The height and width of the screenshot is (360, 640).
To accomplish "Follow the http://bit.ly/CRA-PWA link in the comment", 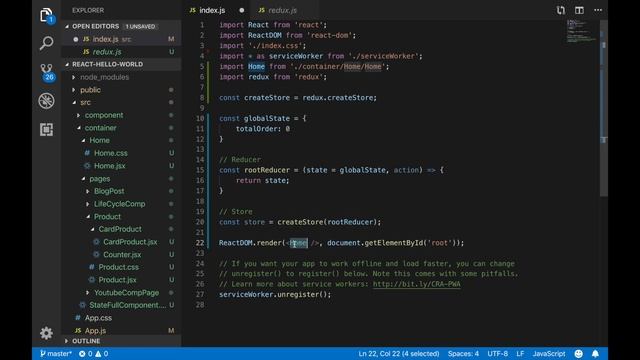I will (x=417, y=284).
